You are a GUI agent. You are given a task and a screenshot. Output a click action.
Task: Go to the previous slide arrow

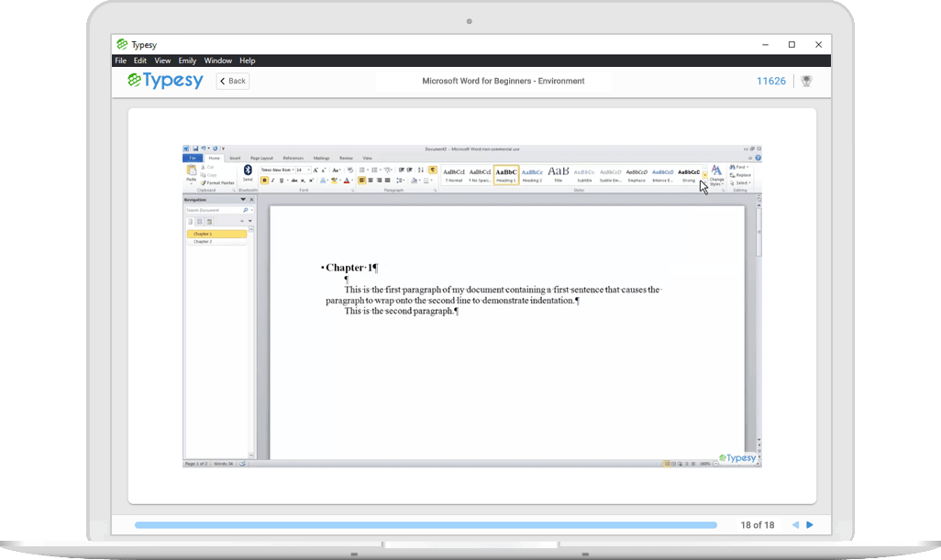click(x=795, y=524)
